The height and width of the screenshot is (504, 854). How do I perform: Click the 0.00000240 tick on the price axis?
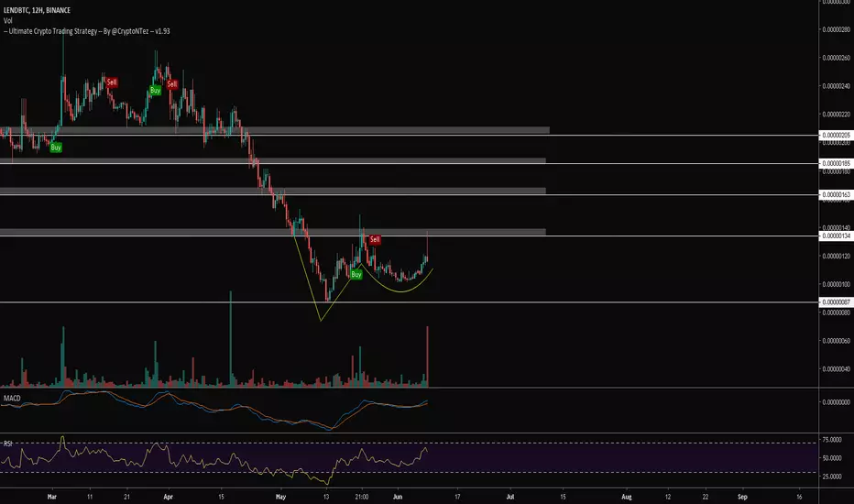(837, 86)
